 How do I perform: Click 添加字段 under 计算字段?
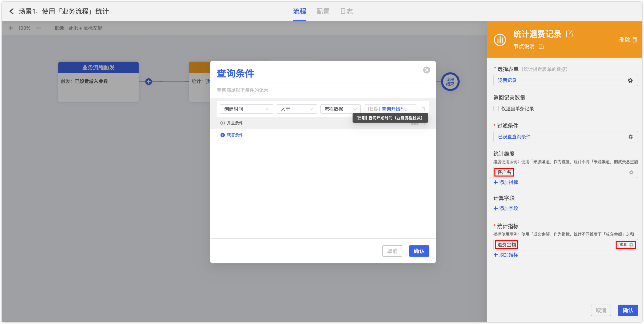pyautogui.click(x=506, y=208)
